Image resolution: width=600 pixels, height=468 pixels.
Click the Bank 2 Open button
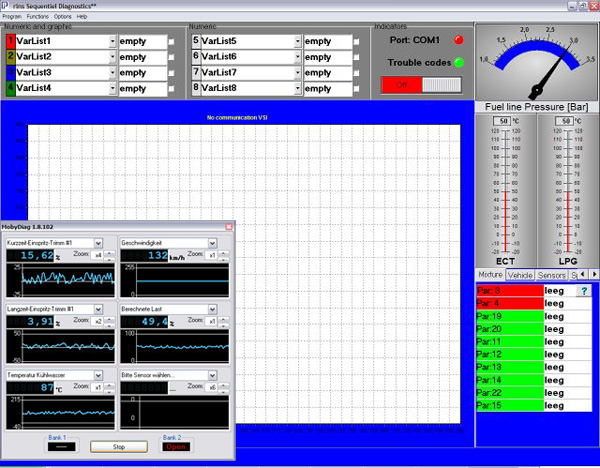[175, 447]
